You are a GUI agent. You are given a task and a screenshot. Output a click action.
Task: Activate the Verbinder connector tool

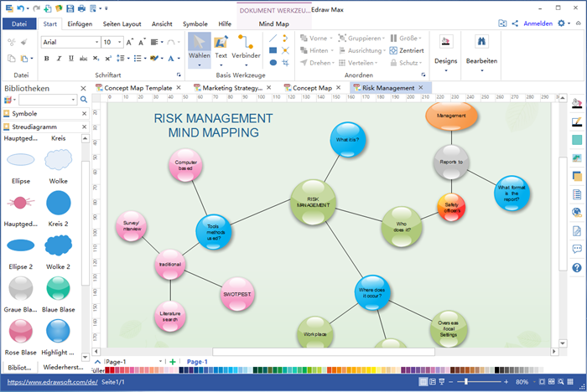(x=246, y=50)
